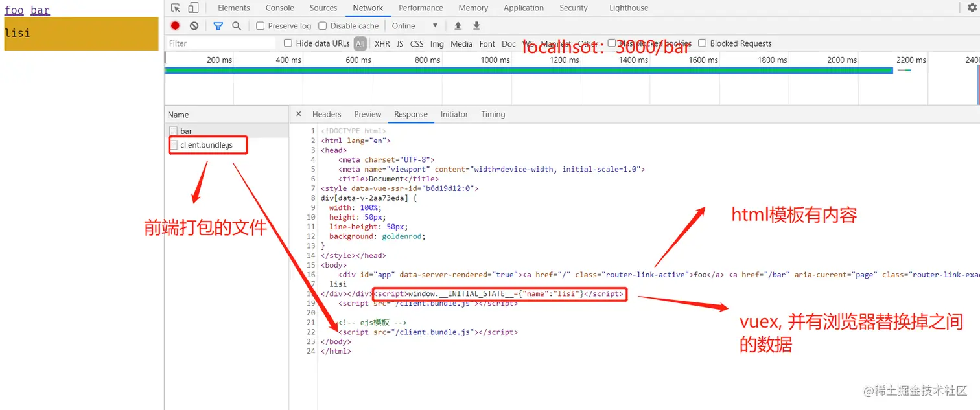Viewport: 980px width, 410px height.
Task: Open the Timing tab
Action: [x=493, y=114]
